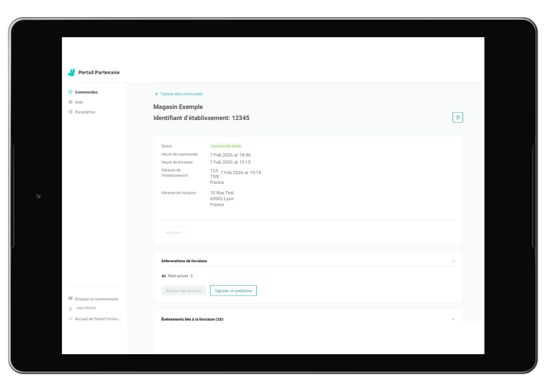Click Total actuel : 1 text
This screenshot has height=392, width=547.
[x=180, y=276]
